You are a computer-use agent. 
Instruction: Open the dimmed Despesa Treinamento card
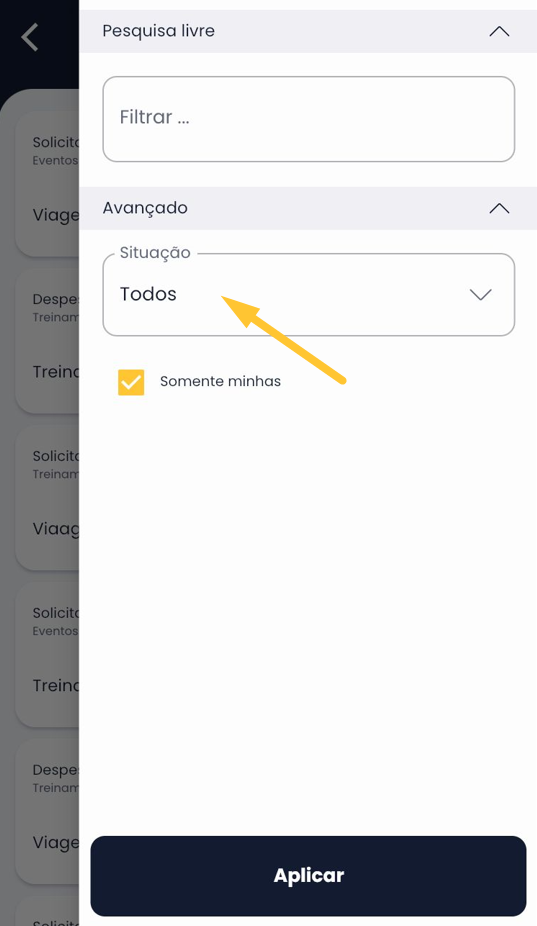(47, 341)
